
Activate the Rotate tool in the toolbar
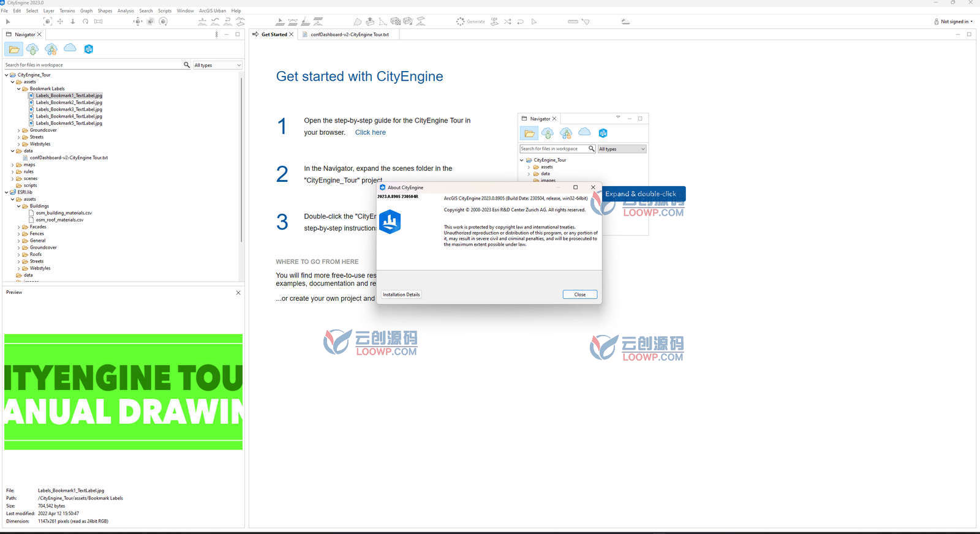coord(85,21)
